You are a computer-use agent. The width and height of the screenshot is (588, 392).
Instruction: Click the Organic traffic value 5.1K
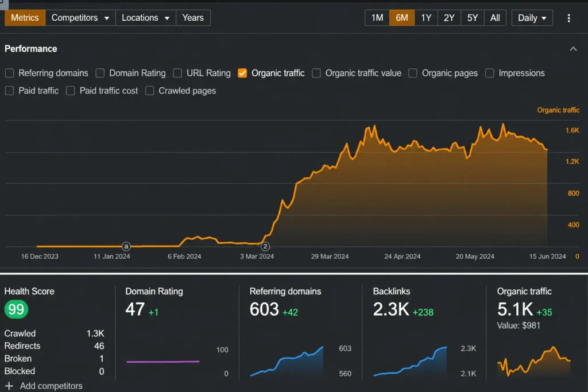click(x=515, y=309)
